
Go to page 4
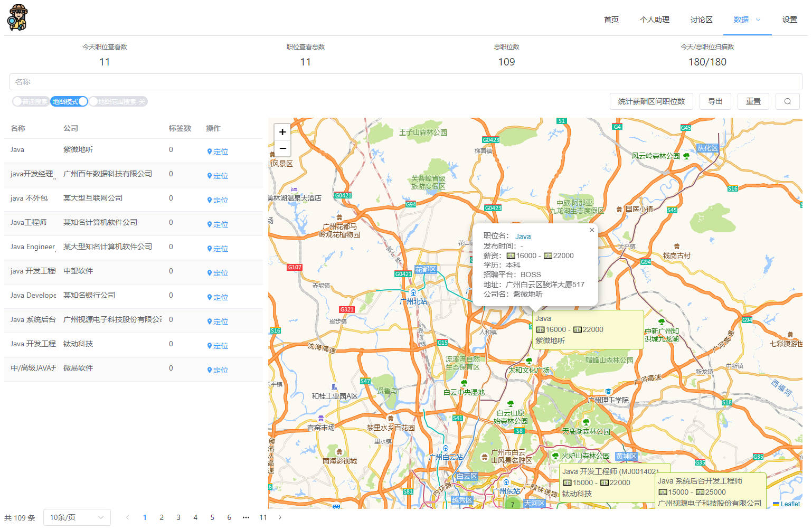coord(195,517)
